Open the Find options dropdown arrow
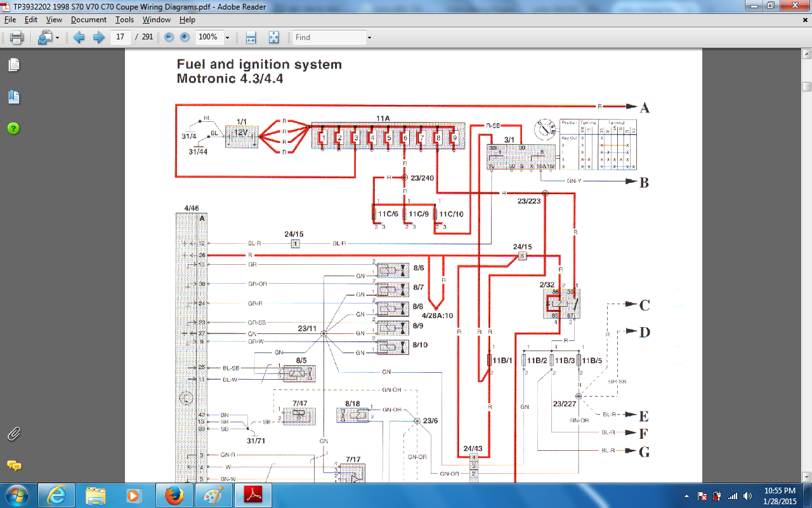812x508 pixels. (x=369, y=37)
